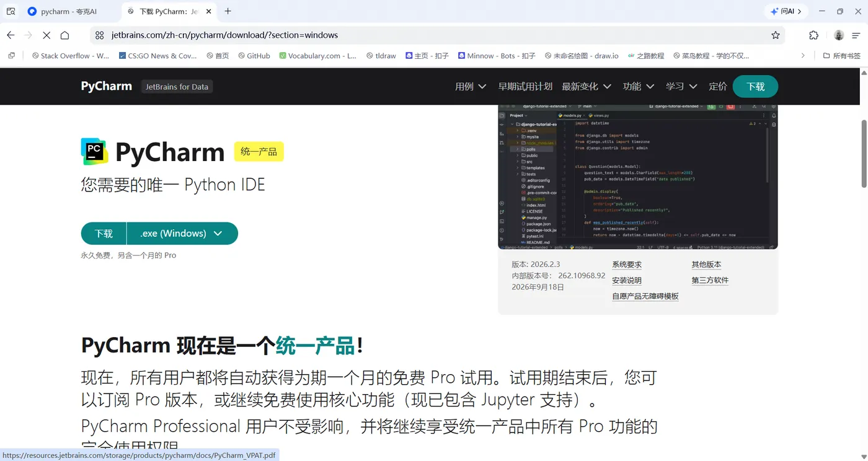This screenshot has height=461, width=868.
Task: Open the 之路教程 bookmark
Action: click(646, 56)
